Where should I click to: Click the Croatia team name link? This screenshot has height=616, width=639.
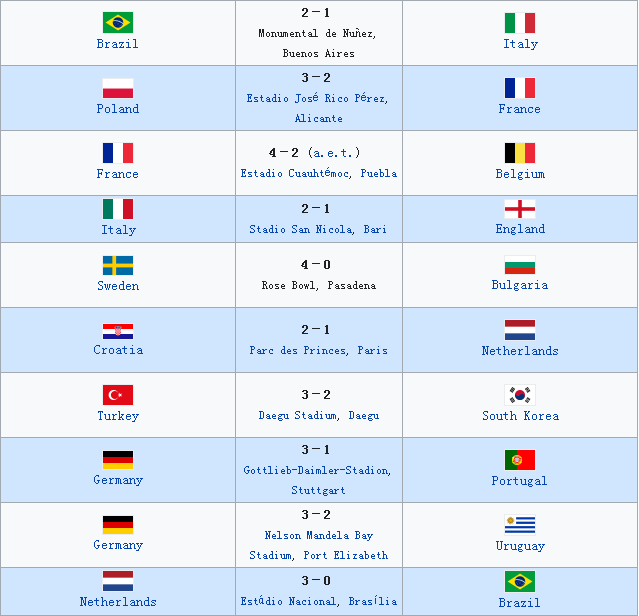118,350
